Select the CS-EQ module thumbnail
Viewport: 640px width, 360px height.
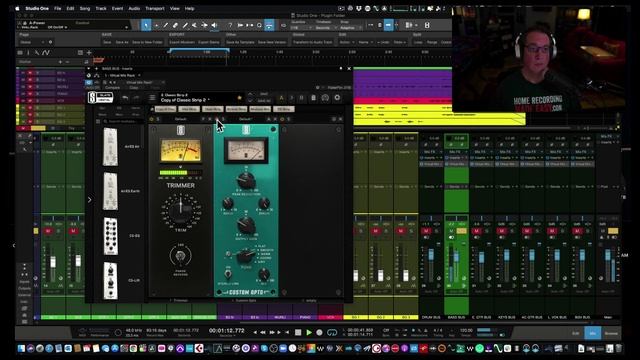110,236
